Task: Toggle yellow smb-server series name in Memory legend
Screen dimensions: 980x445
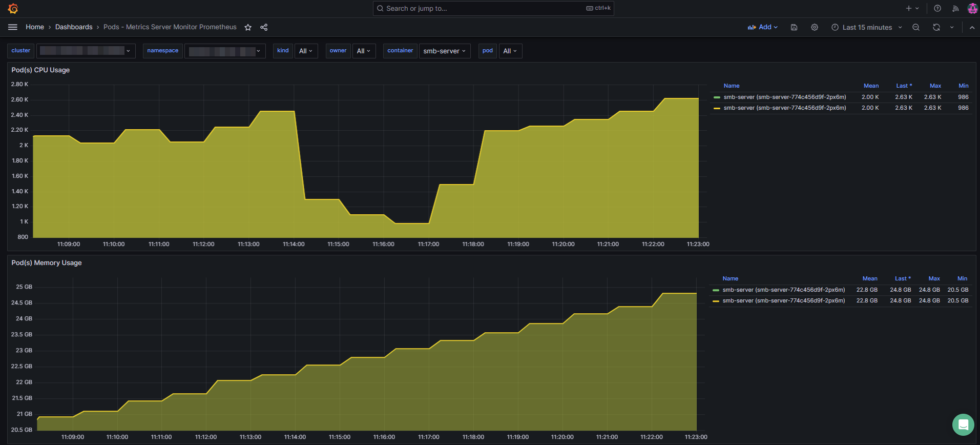Action: pos(784,300)
